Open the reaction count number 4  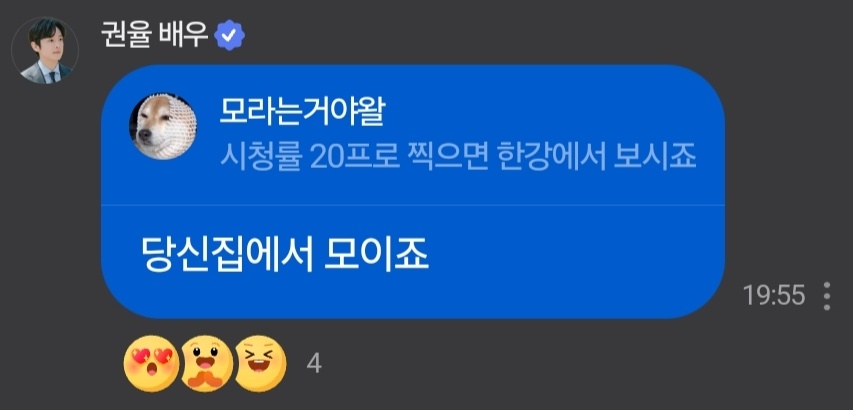314,364
